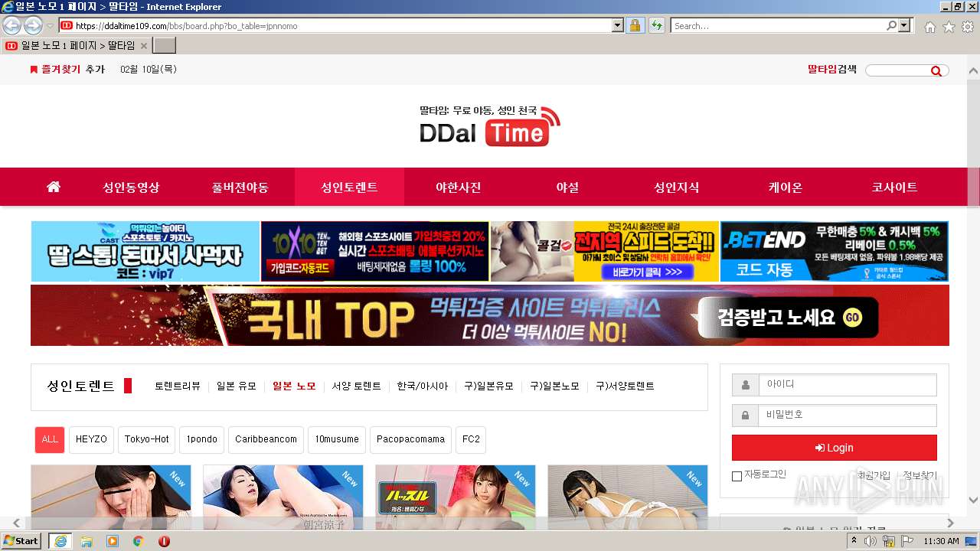Open a new blank tab
This screenshot has height=551, width=980.
165,46
